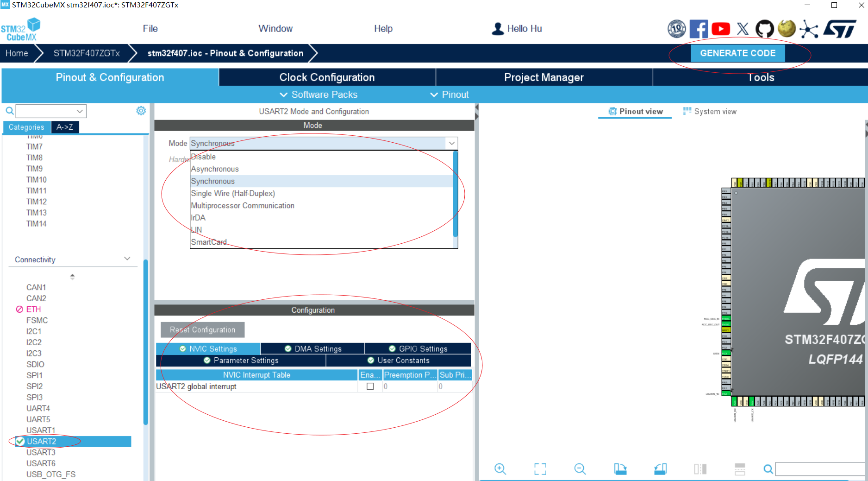This screenshot has width=868, height=481.
Task: Open the ST wiki globe icon
Action: tap(787, 29)
